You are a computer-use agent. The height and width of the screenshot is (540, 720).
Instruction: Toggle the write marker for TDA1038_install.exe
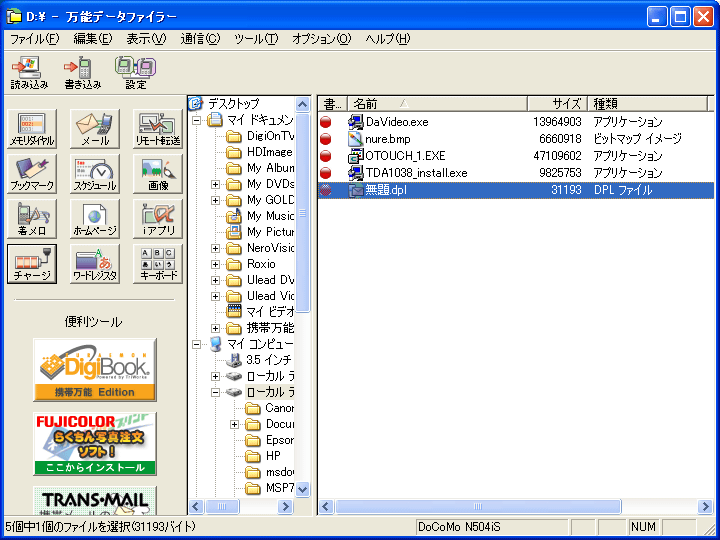point(325,173)
